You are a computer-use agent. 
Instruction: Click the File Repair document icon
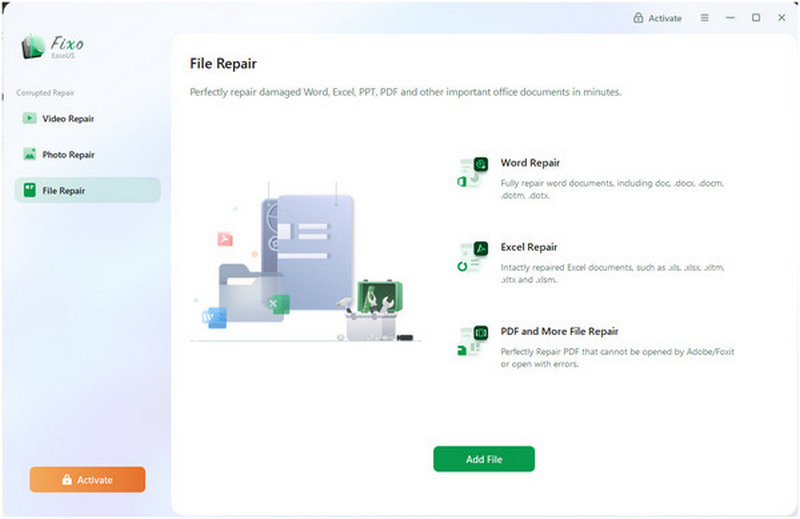(x=30, y=190)
